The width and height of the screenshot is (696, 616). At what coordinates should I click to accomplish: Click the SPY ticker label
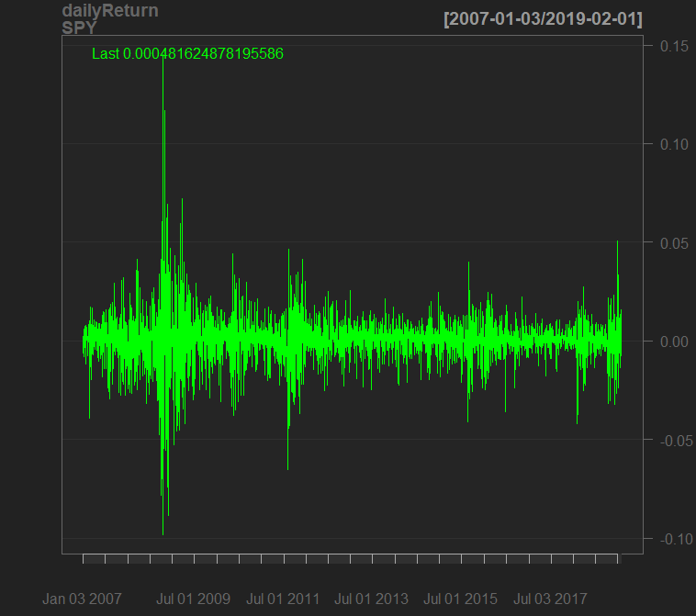pos(79,28)
